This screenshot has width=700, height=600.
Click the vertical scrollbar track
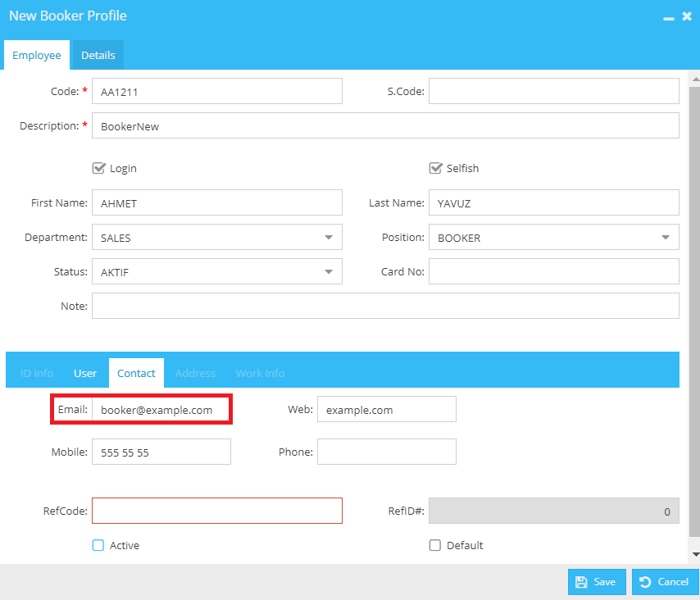coord(695,312)
